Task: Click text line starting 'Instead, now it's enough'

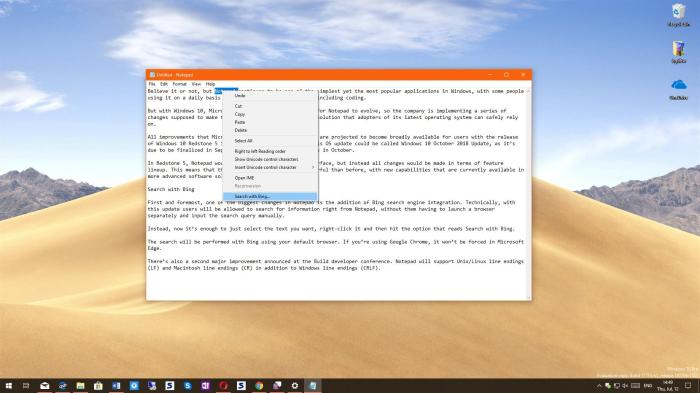Action: coord(331,229)
